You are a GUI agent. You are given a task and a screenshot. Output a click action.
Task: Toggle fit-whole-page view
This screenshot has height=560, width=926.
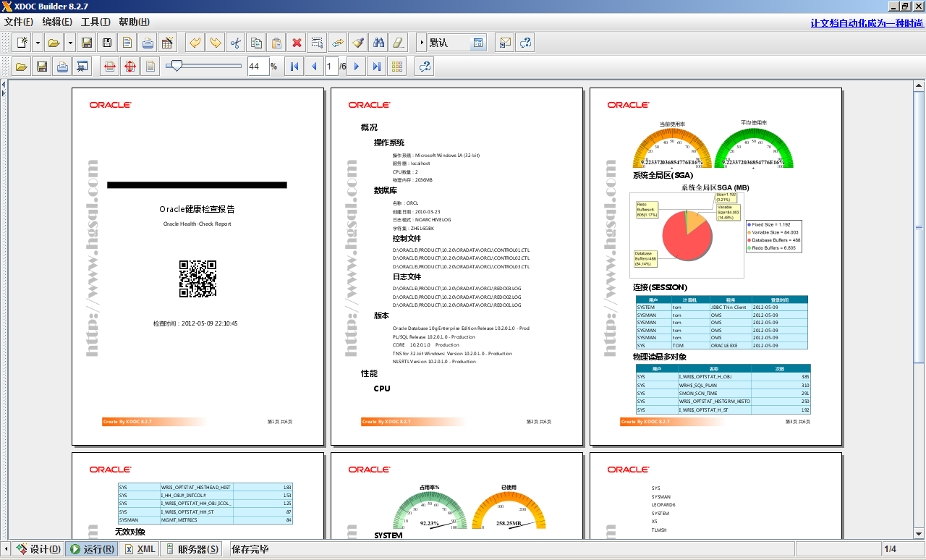(129, 66)
